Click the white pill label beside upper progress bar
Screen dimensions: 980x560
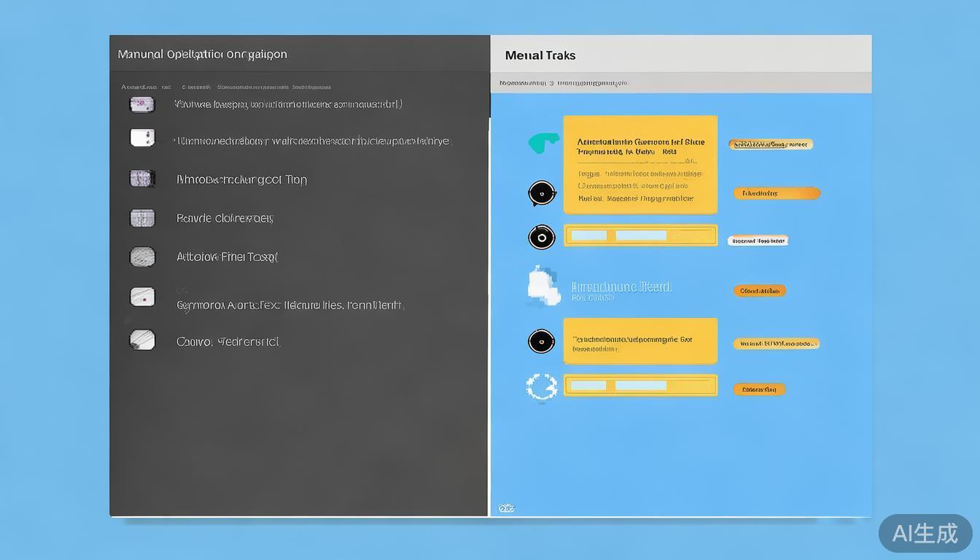click(x=758, y=241)
